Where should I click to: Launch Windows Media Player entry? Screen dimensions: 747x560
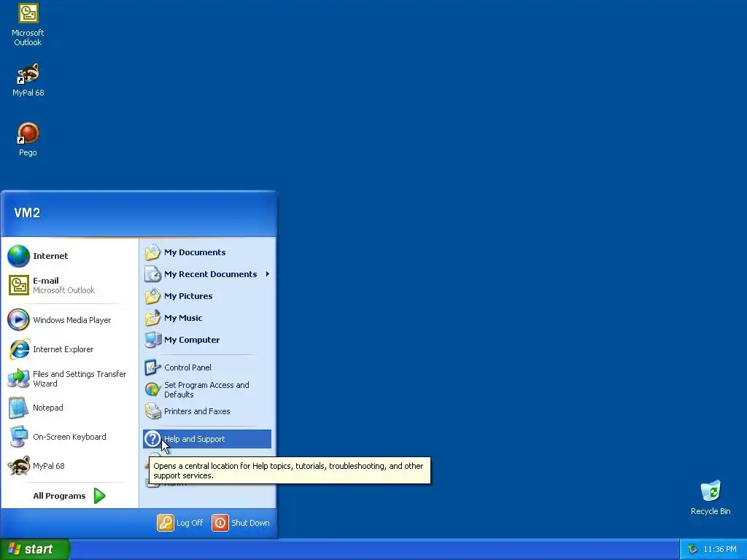pos(70,320)
